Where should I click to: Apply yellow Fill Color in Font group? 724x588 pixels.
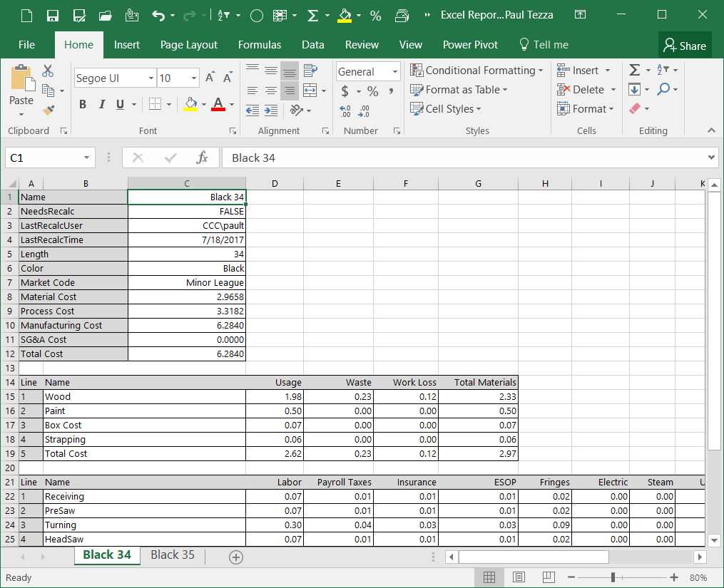tap(190, 104)
